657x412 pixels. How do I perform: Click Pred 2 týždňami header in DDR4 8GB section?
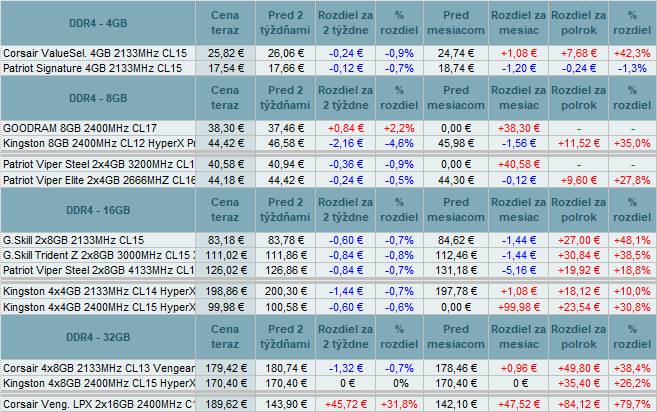(x=285, y=98)
